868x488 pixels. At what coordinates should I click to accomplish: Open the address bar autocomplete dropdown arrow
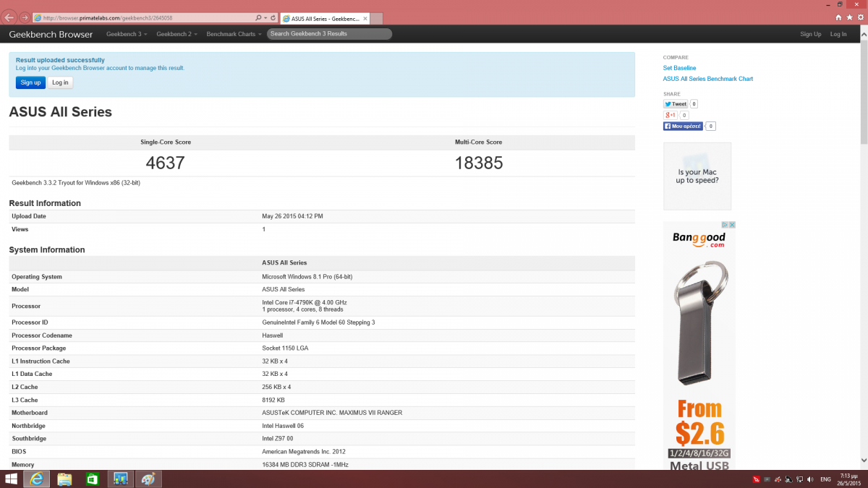point(265,17)
